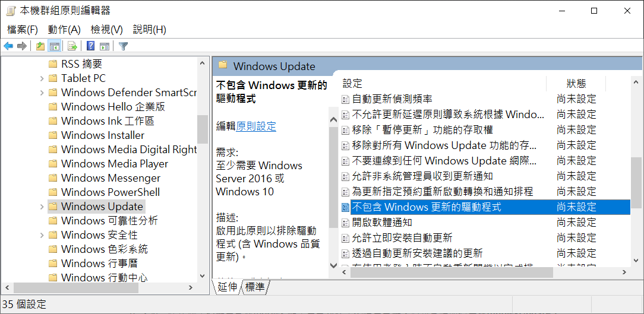
Task: Switch to the 延伸 tab
Action: pos(227,287)
